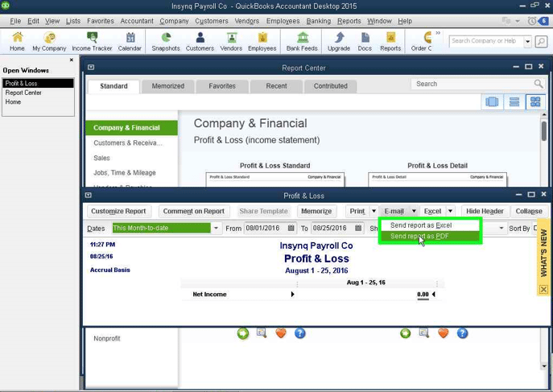Click the Customize Report button
This screenshot has height=392, width=553.
pyautogui.click(x=118, y=211)
